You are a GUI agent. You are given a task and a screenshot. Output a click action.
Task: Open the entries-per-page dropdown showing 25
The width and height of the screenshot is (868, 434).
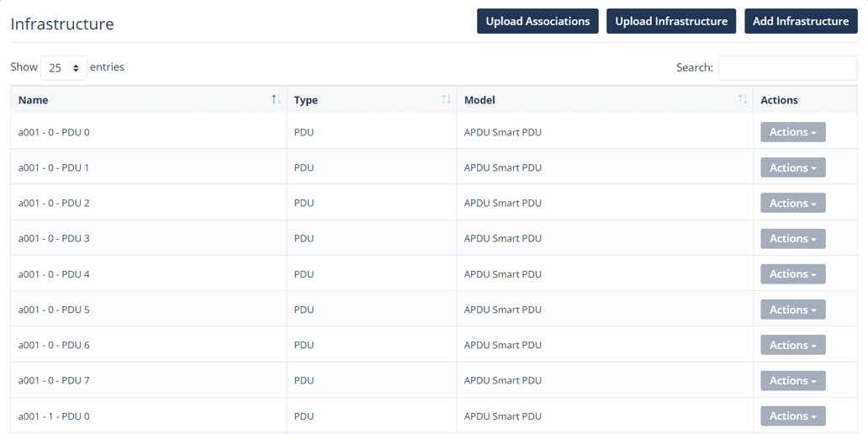64,67
